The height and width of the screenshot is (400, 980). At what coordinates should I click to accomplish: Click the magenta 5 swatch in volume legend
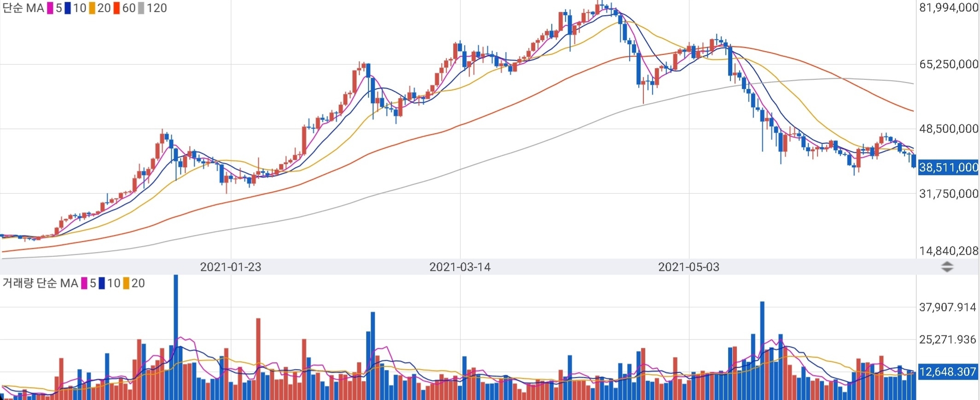(x=84, y=283)
